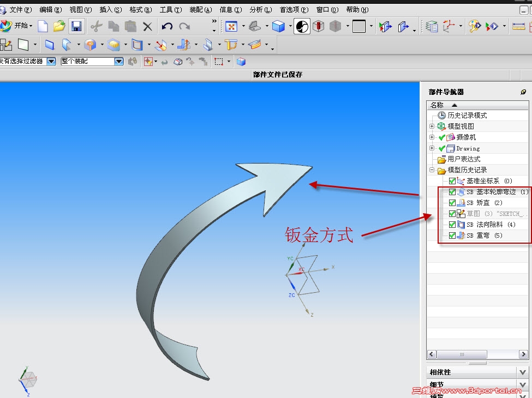The image size is (532, 398).
Task: Expand the 相依性 panel section
Action: (x=523, y=372)
